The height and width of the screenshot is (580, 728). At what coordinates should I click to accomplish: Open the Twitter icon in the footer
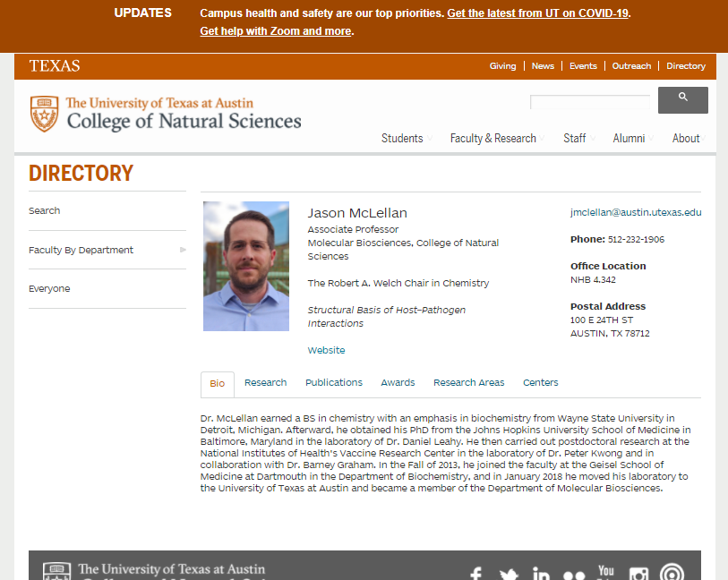[509, 575]
